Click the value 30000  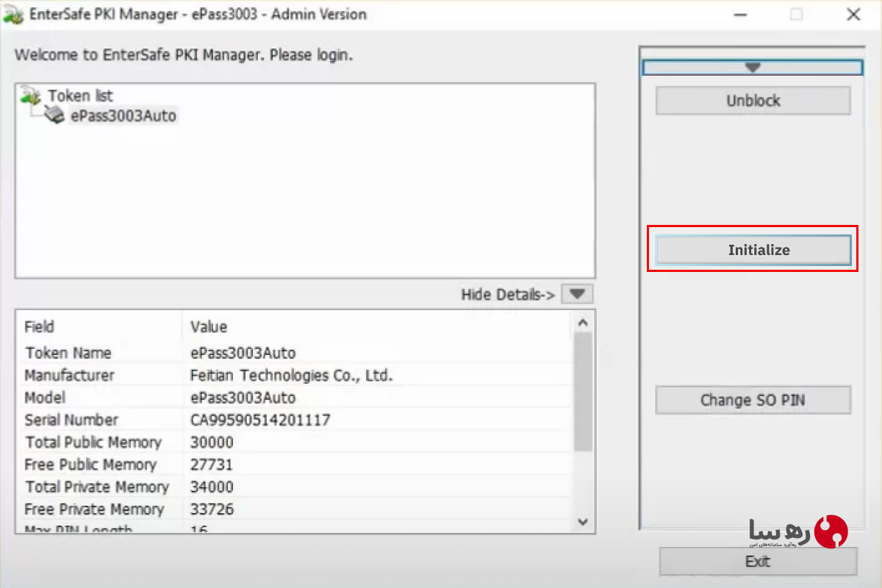pyautogui.click(x=212, y=442)
